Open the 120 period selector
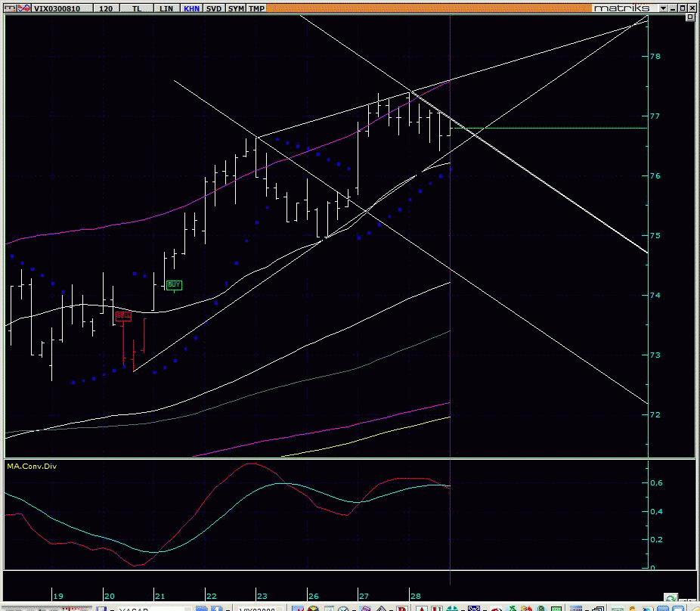This screenshot has width=700, height=611. tap(106, 8)
